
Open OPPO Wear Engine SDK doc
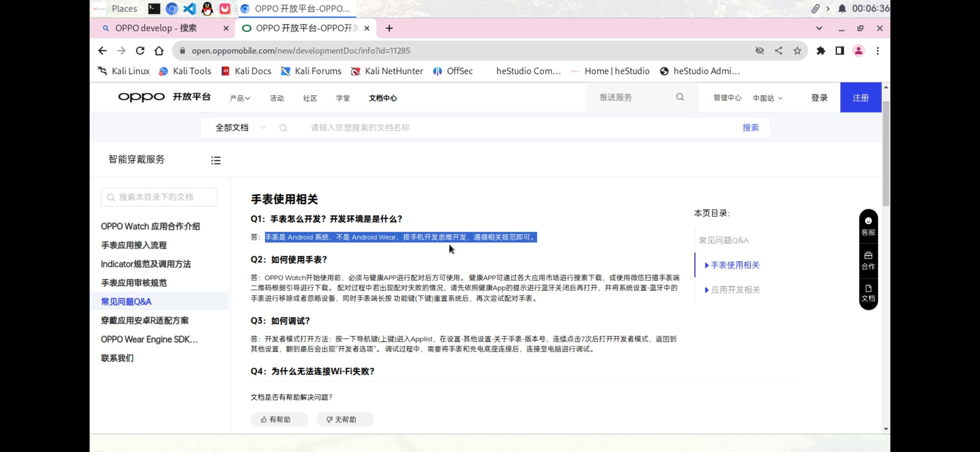click(x=149, y=339)
